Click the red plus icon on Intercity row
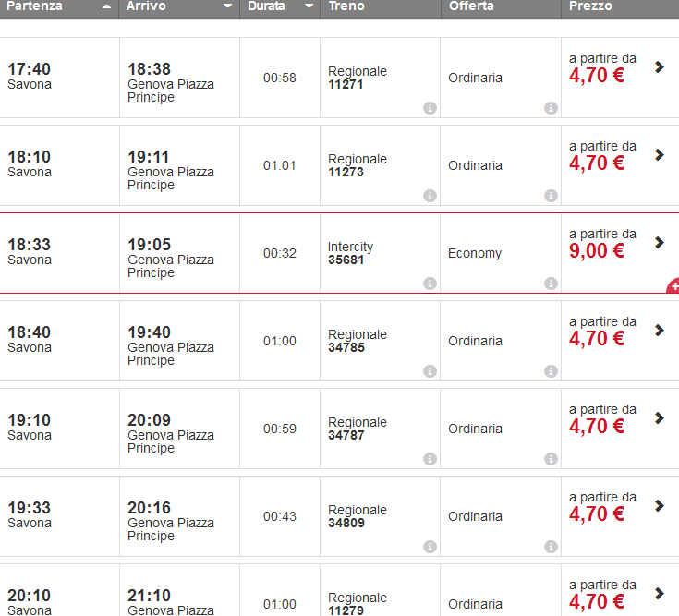Screen dimensions: 679x616 (x=673, y=287)
